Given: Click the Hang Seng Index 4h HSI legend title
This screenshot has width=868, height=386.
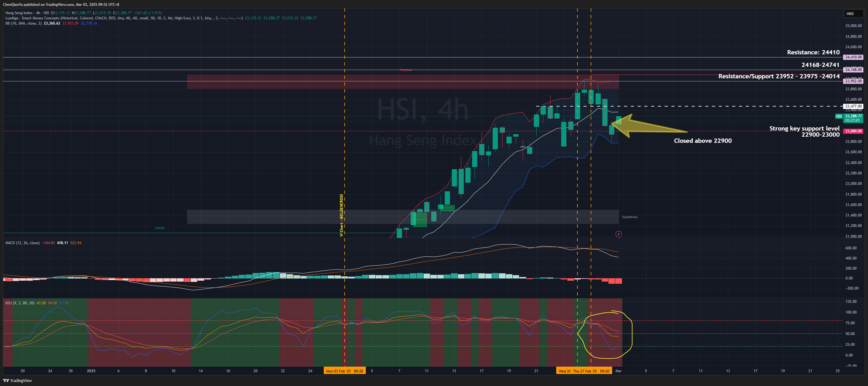Looking at the screenshot, I should click(x=27, y=13).
